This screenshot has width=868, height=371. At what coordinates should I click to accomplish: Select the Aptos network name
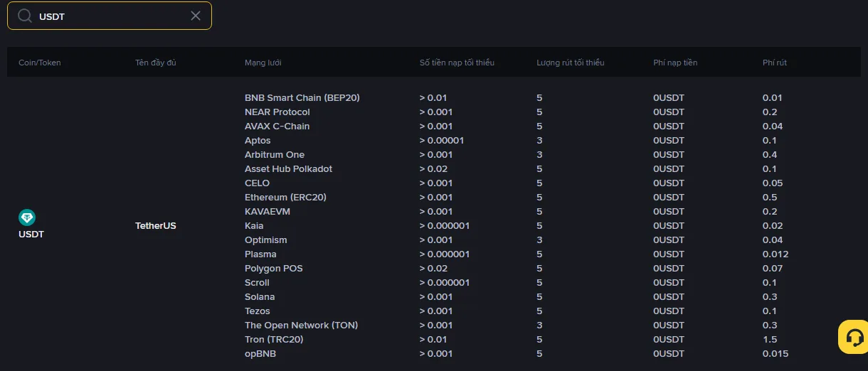tap(258, 140)
